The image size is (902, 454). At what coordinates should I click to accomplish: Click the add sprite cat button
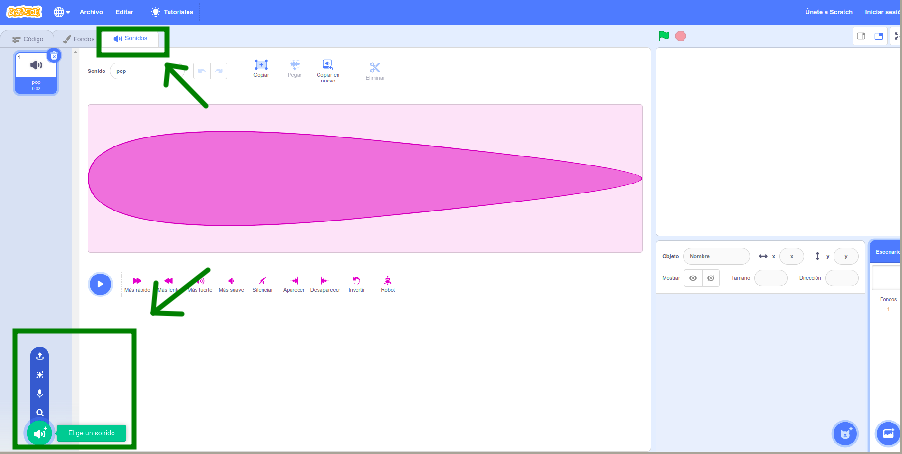point(846,433)
